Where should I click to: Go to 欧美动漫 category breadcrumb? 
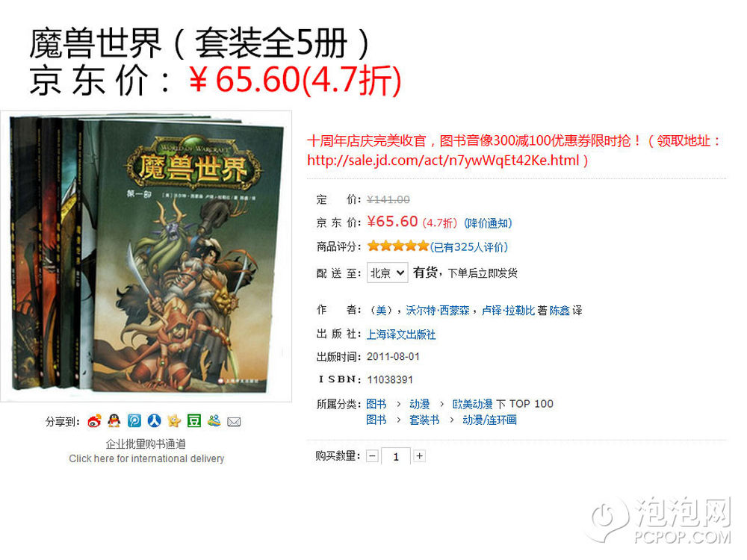[472, 404]
